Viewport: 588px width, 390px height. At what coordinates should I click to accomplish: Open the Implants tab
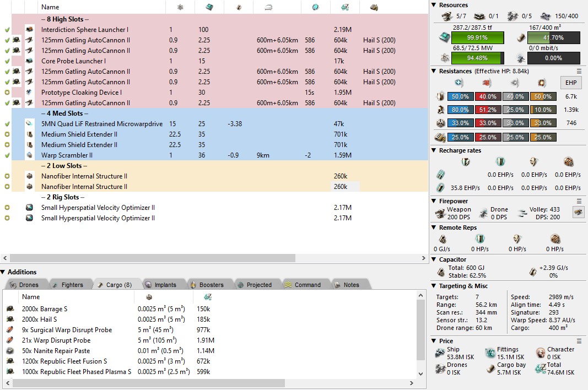[160, 285]
